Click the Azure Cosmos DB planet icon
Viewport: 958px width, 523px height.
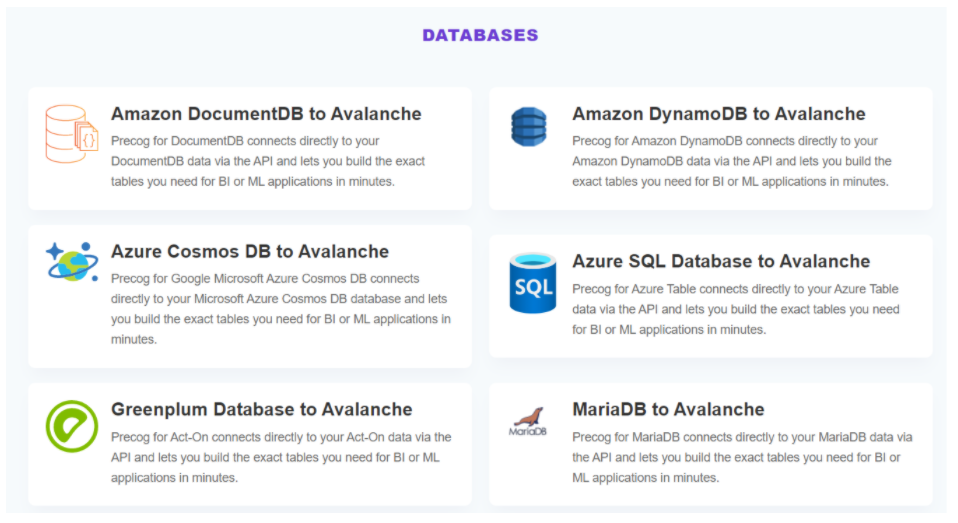(x=72, y=262)
